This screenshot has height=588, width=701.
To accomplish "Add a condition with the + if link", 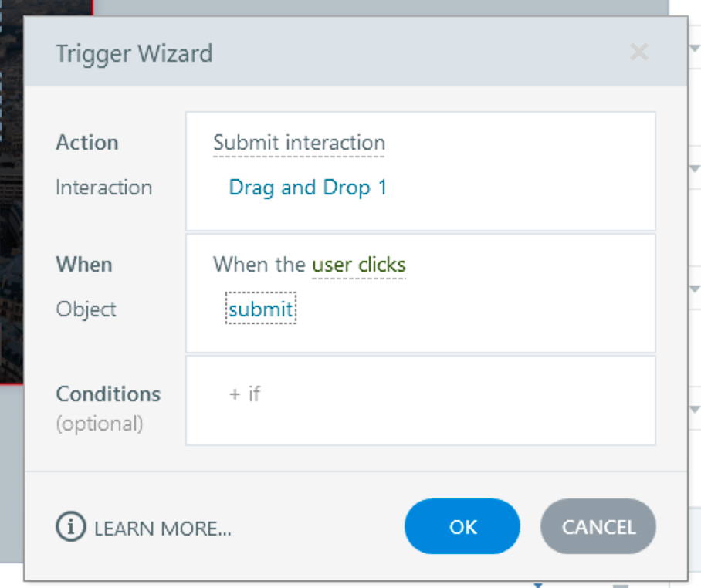I will point(245,394).
